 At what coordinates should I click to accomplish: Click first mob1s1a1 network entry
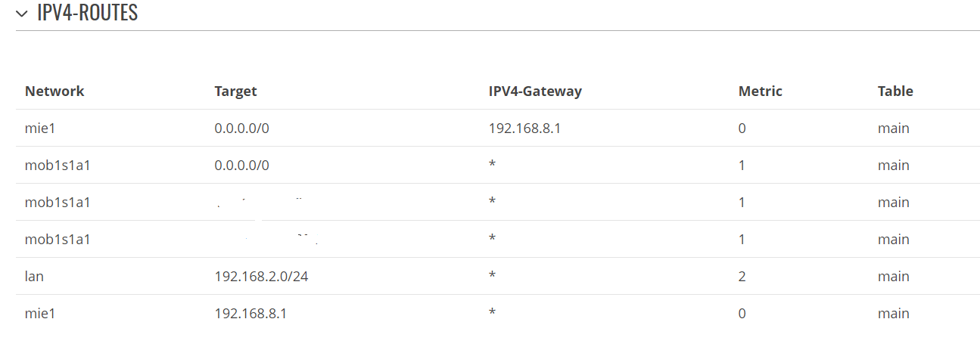point(58,165)
